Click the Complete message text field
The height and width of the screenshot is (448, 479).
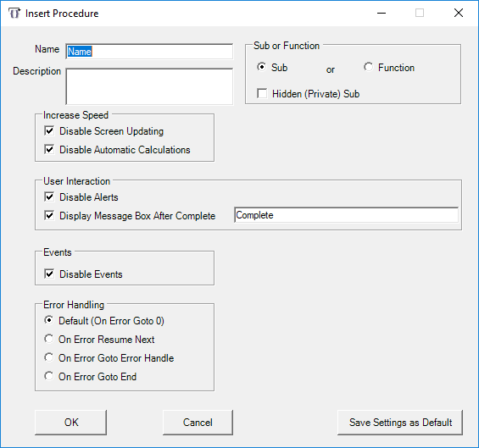pyautogui.click(x=346, y=215)
